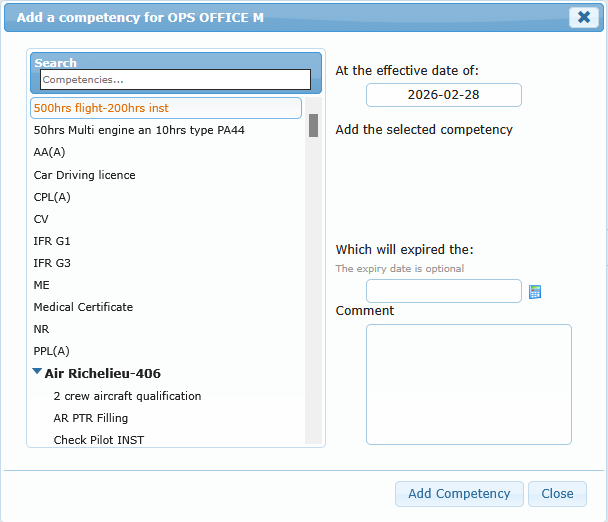Click the effective date field 2026-02-28
The height and width of the screenshot is (522, 608).
tap(443, 95)
